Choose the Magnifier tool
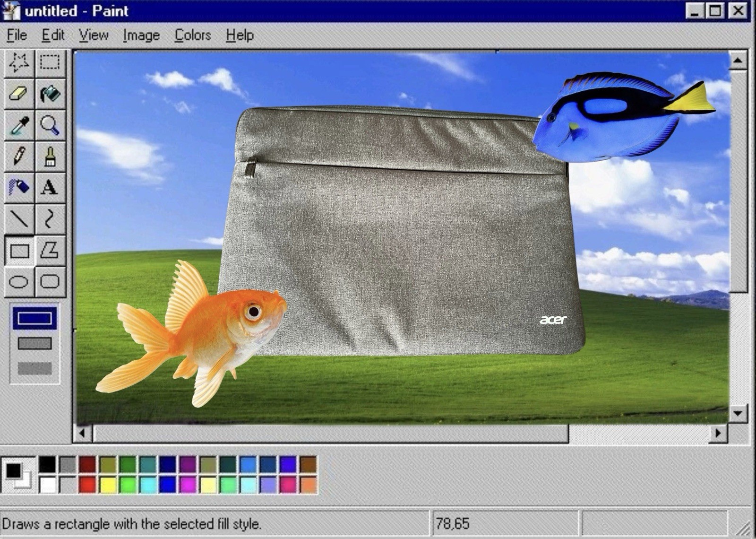 click(50, 125)
